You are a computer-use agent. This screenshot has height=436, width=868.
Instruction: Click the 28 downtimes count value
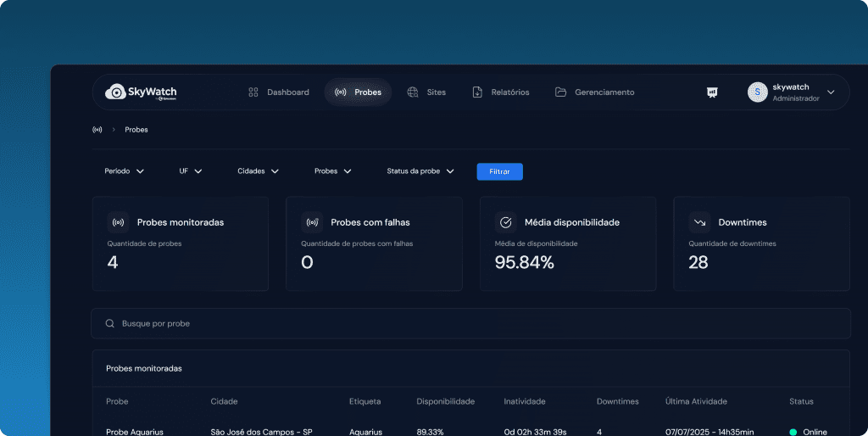(x=698, y=263)
